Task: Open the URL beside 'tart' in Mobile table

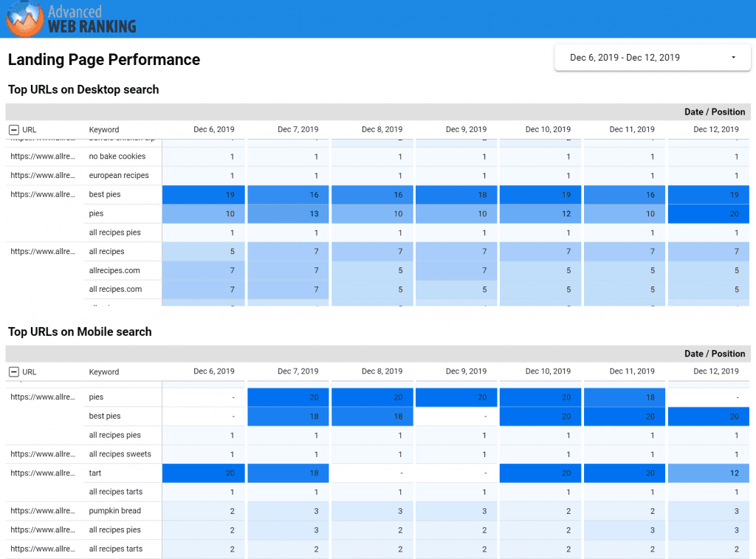Action: (42, 473)
